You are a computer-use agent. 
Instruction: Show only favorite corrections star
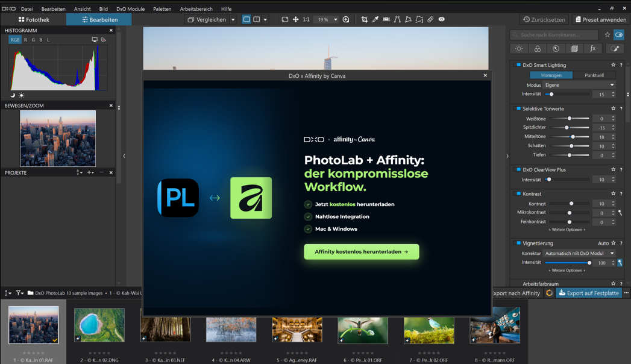pyautogui.click(x=607, y=34)
